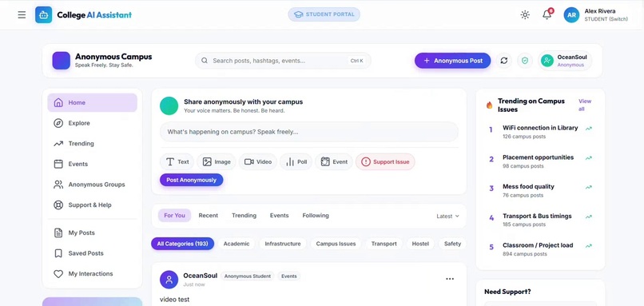Open My Interactions in sidebar
The width and height of the screenshot is (644, 306).
pyautogui.click(x=93, y=273)
